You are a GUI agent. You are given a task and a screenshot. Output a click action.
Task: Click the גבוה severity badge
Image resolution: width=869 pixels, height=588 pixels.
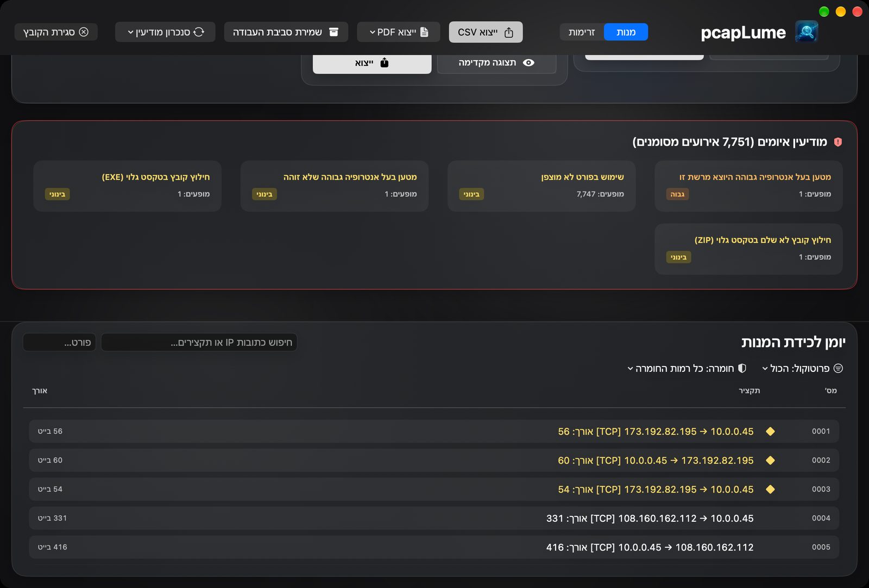point(677,194)
